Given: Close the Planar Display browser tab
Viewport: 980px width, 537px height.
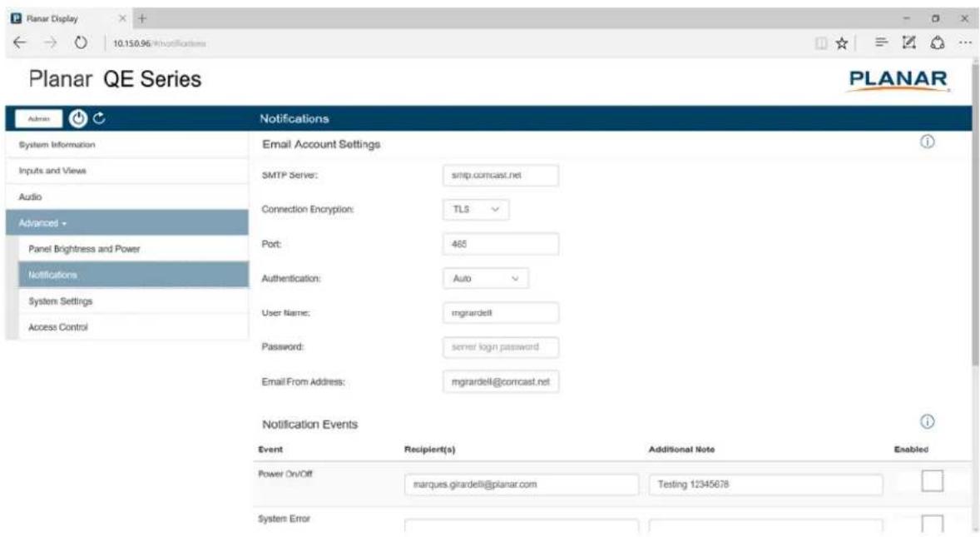Looking at the screenshot, I should [x=122, y=18].
